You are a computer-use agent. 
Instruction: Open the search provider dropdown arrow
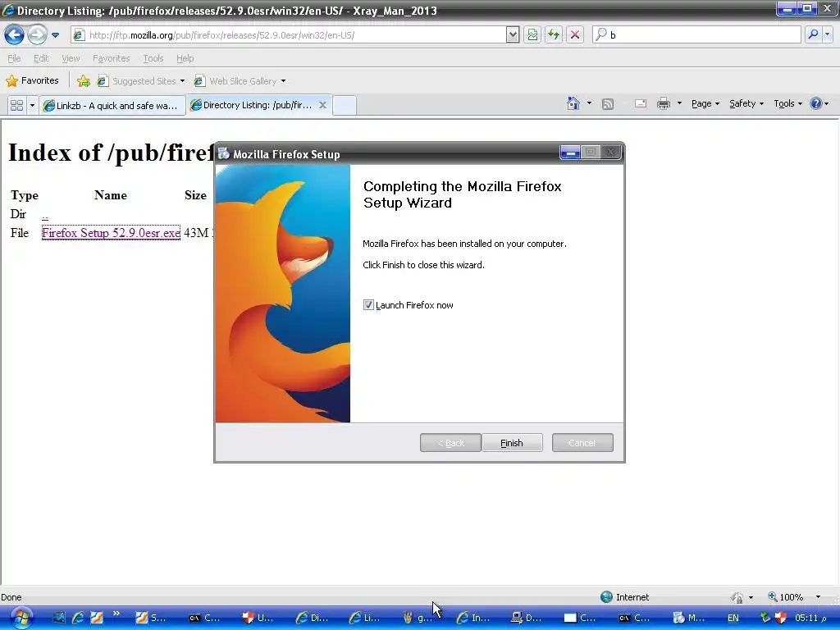(x=827, y=34)
